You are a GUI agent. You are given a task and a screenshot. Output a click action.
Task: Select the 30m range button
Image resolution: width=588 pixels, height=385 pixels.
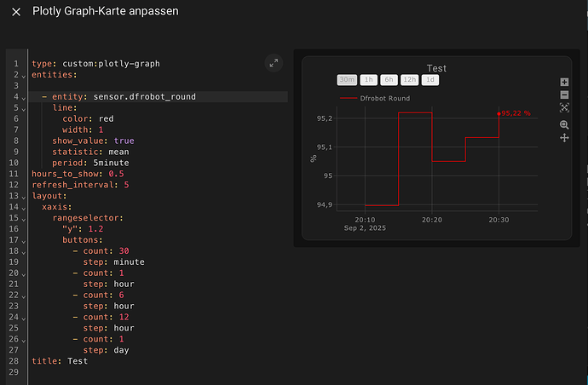point(347,80)
